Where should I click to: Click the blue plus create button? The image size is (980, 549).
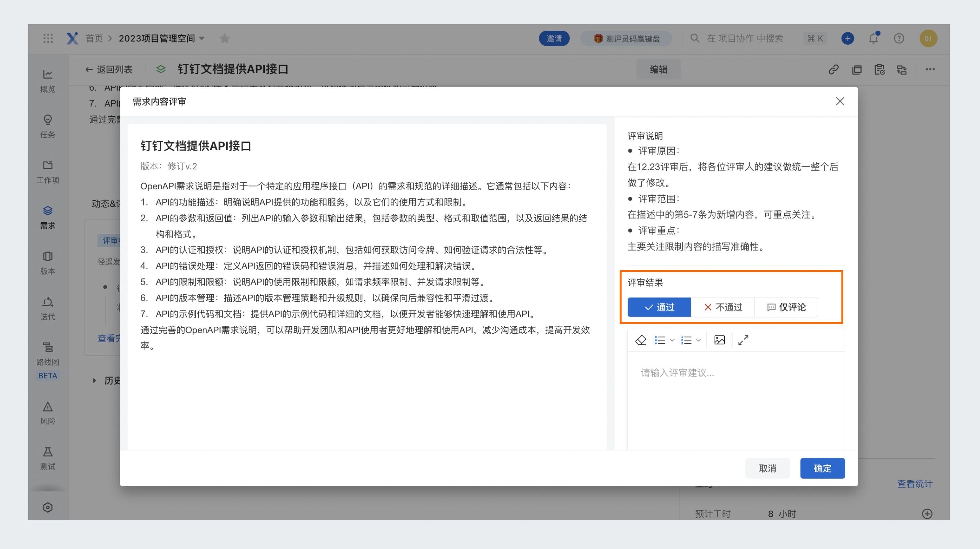848,38
